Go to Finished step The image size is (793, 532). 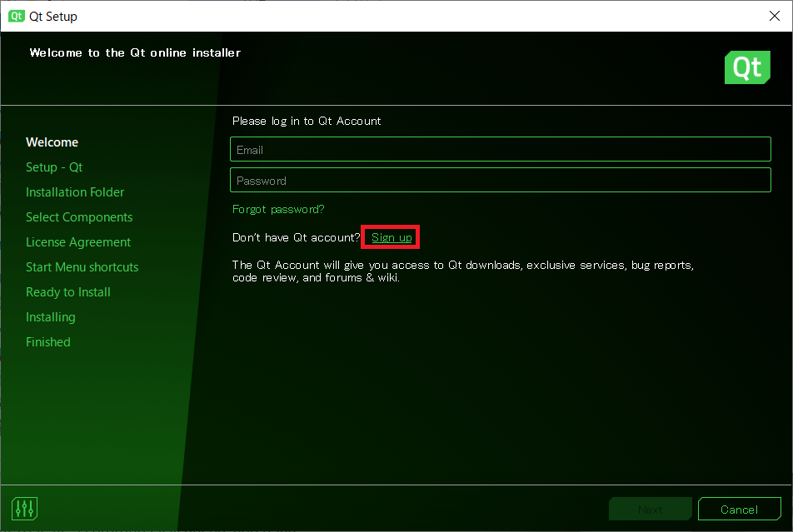coord(48,342)
